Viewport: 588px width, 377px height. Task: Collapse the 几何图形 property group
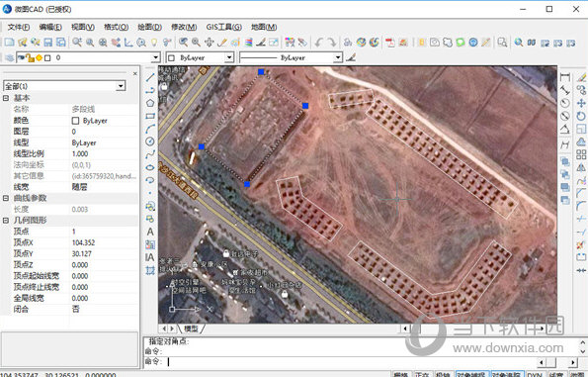6,220
